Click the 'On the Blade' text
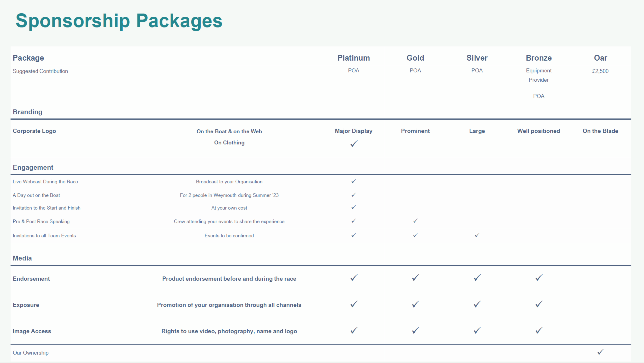The height and width of the screenshot is (363, 644). 600,131
